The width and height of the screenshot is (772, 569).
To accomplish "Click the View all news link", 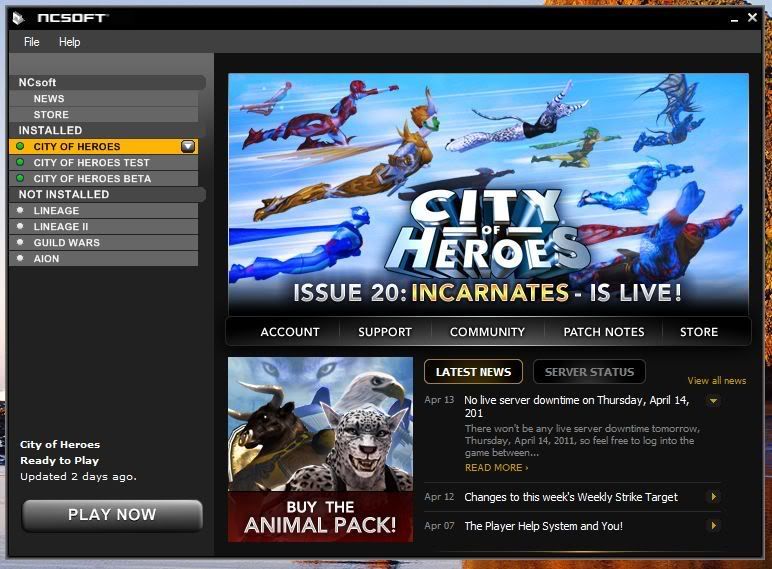I will (716, 380).
